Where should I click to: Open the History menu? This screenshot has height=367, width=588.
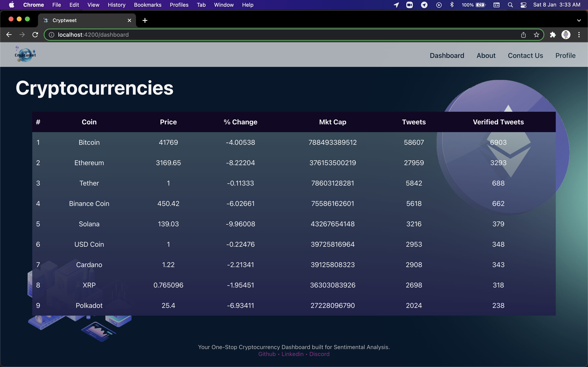[x=116, y=5]
